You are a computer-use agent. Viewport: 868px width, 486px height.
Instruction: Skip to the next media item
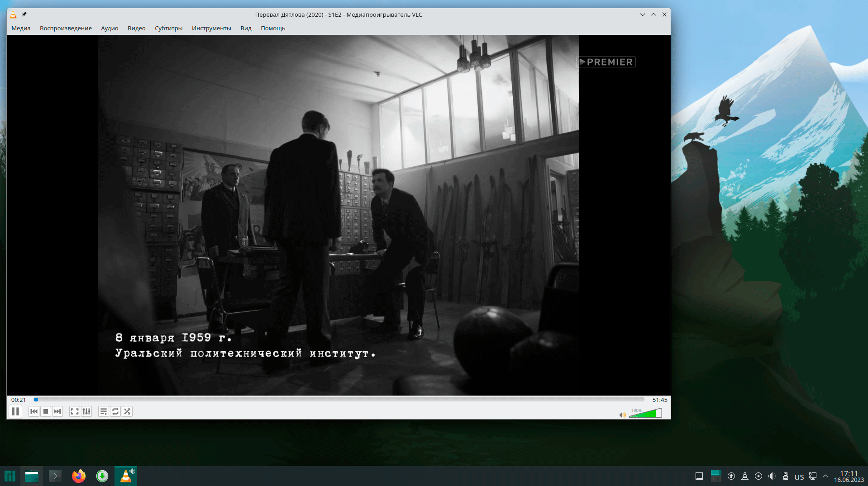click(x=57, y=411)
